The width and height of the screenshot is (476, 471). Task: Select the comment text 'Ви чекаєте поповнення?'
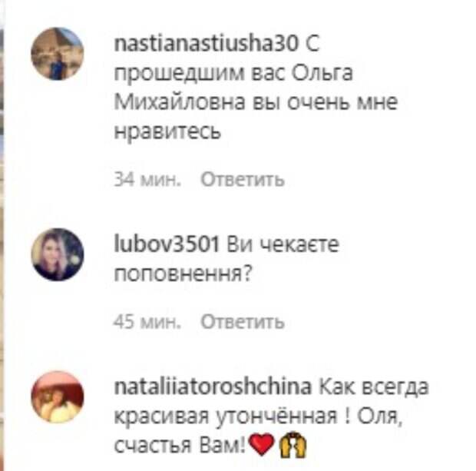coord(226,259)
